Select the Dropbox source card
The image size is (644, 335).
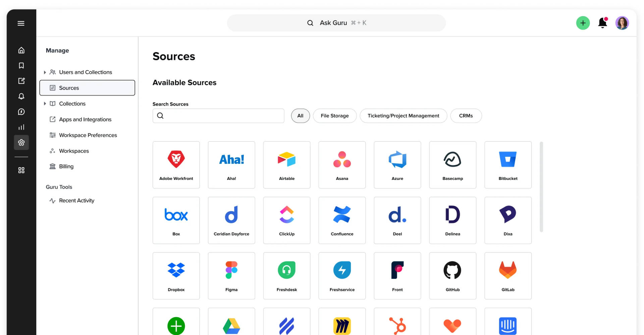point(176,276)
